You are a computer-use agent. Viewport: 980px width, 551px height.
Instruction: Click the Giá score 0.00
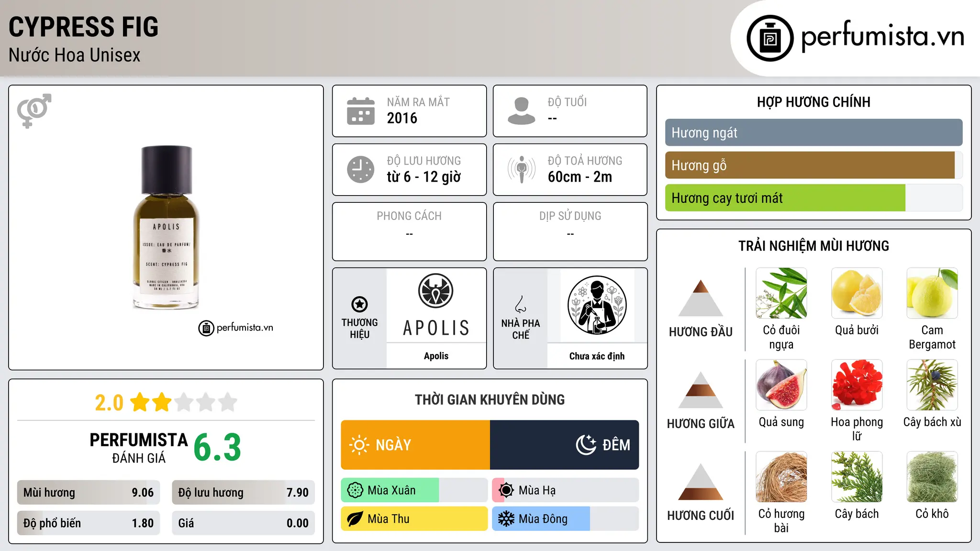298,523
